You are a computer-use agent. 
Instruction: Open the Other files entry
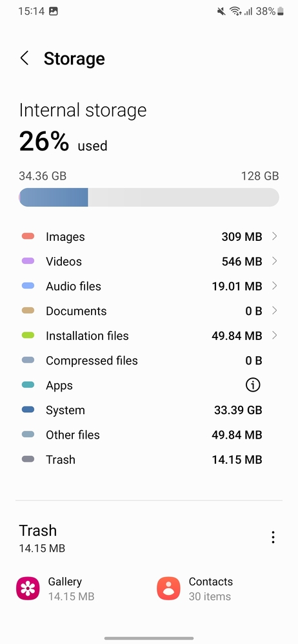tap(149, 435)
